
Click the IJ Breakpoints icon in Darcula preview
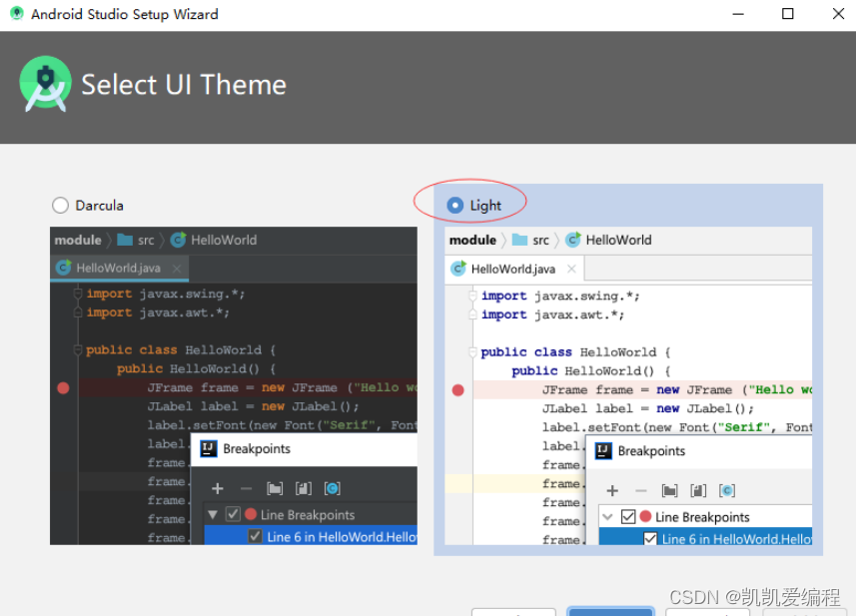pos(209,448)
